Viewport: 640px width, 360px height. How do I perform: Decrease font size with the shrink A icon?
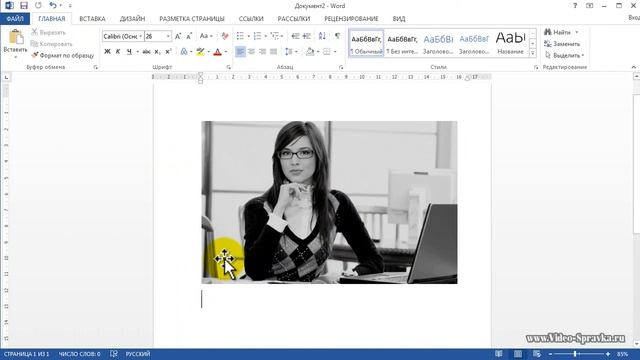tap(189, 36)
